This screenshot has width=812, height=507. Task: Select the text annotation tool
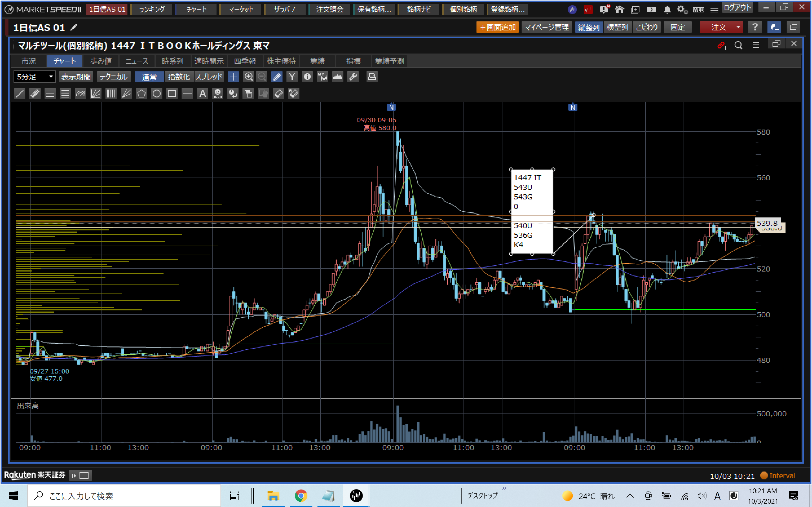tap(202, 94)
